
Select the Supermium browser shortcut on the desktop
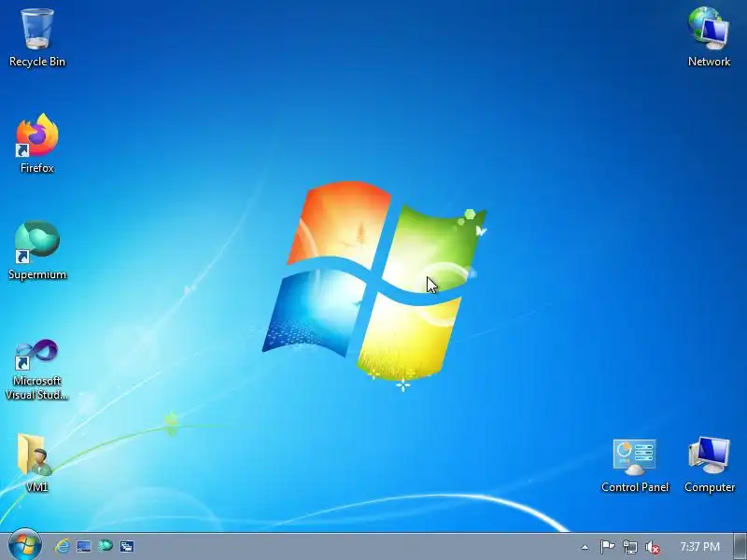(37, 250)
